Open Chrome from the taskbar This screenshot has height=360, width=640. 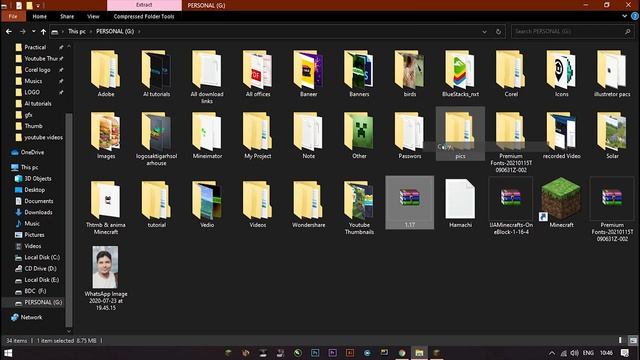tap(402, 353)
